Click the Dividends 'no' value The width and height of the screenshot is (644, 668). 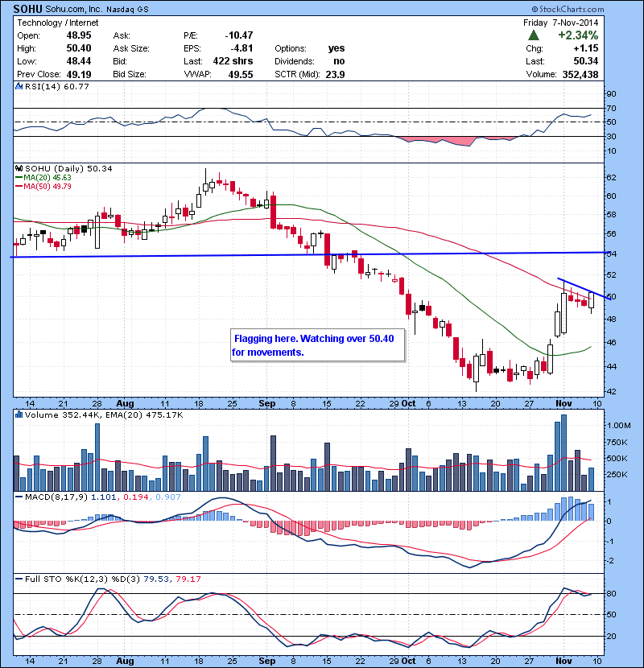coord(339,61)
